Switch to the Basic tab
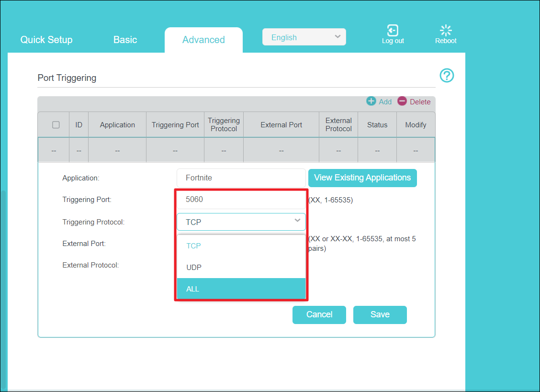540x392 pixels. click(125, 40)
